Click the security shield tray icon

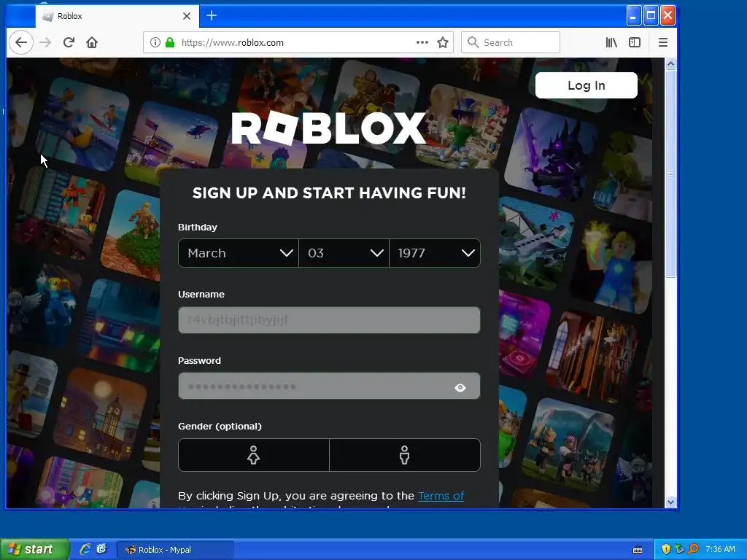tap(666, 550)
